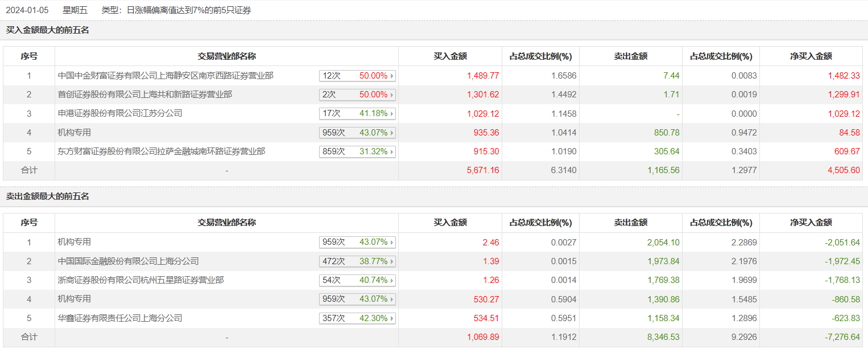Open 中国国际金融股份有限公司上海分公司 link
This screenshot has height=353, width=868.
point(129,261)
